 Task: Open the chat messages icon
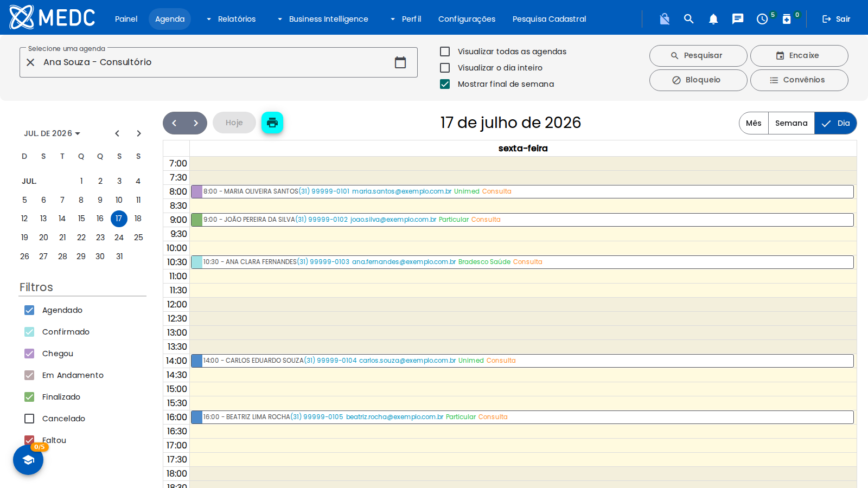coord(738,19)
